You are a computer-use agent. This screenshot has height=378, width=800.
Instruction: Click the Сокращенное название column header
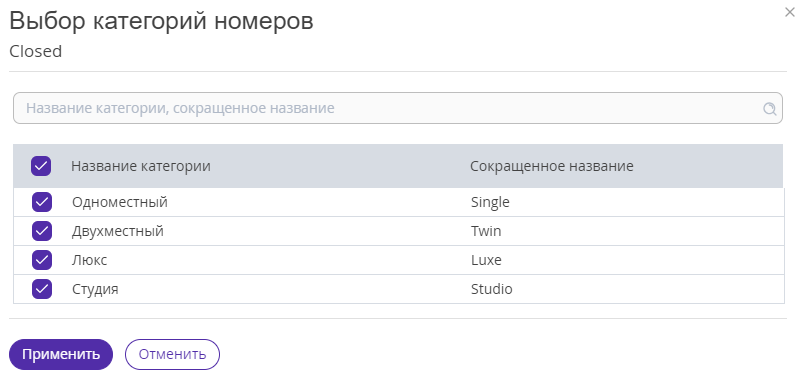pyautogui.click(x=552, y=166)
